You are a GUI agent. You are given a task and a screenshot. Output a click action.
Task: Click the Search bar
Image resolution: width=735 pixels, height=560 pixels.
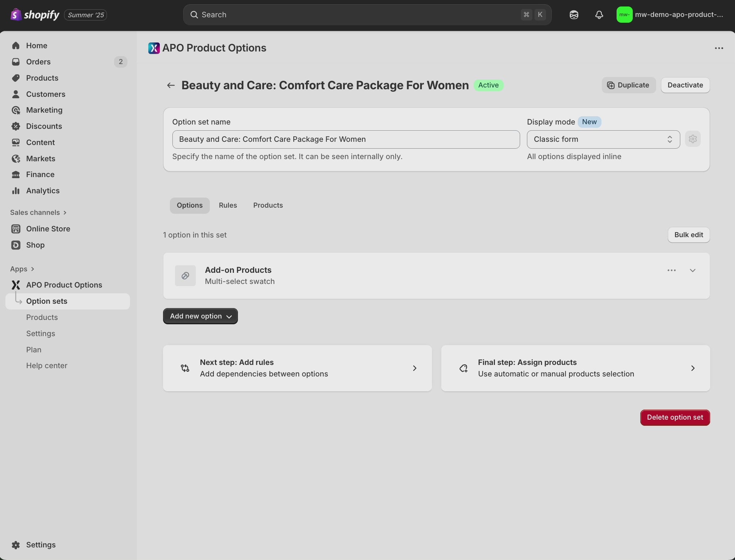coord(367,15)
